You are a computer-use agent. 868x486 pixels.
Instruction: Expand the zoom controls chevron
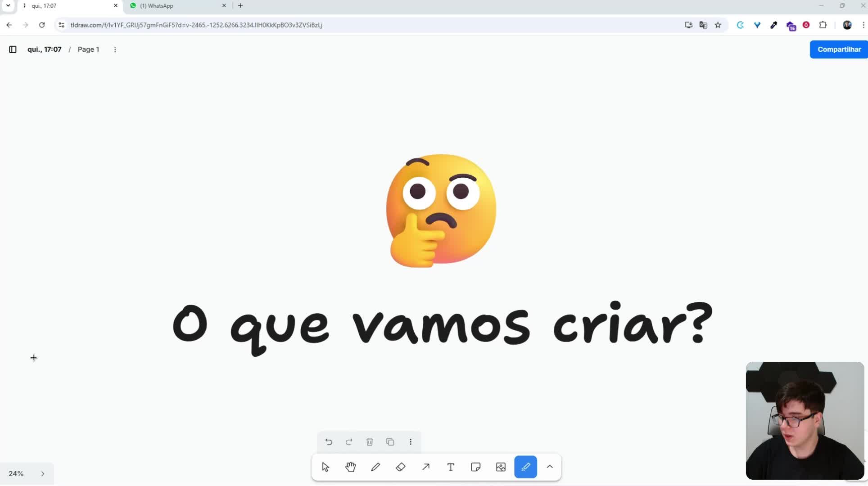(43, 473)
